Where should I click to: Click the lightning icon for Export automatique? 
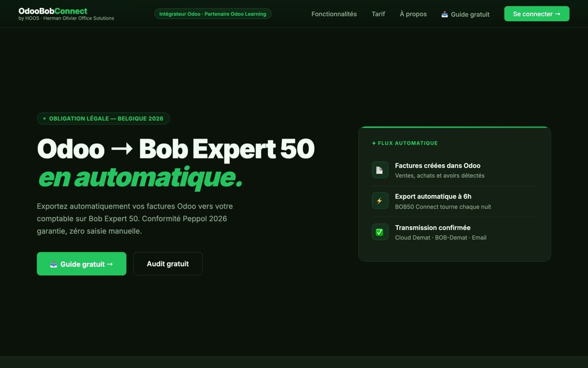(x=380, y=201)
